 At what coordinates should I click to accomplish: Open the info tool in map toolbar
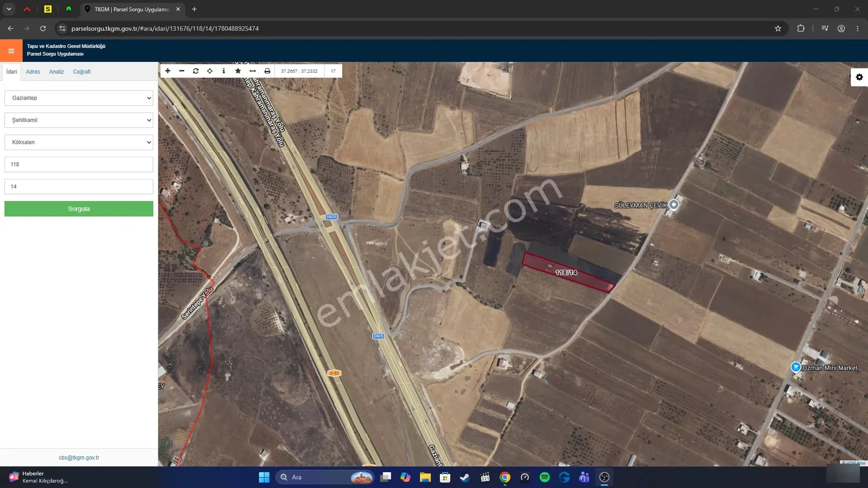point(224,71)
